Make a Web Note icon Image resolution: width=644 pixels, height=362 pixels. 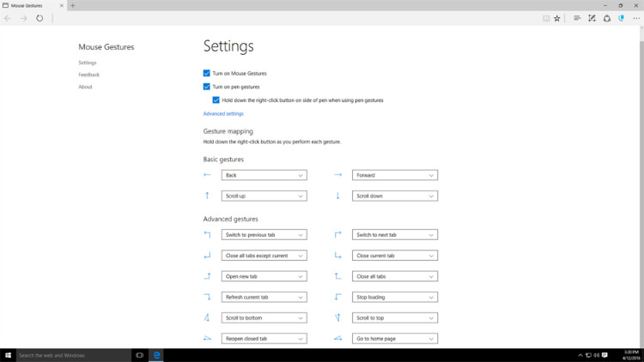(592, 18)
